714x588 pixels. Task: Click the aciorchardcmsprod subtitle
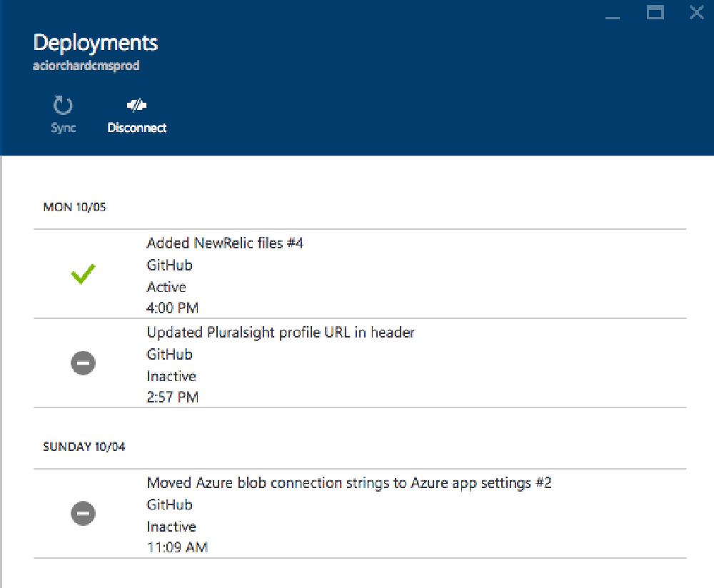click(86, 66)
